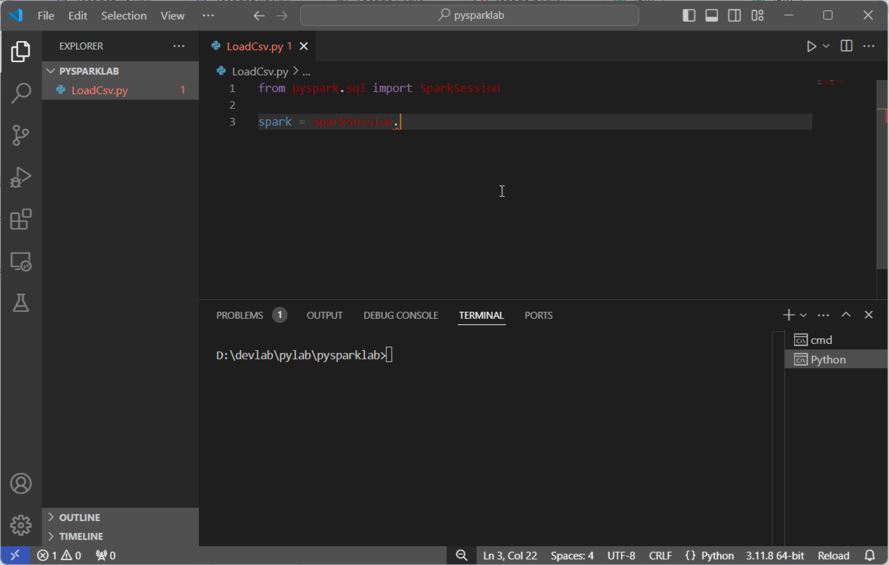This screenshot has height=565, width=889.
Task: Open the Selection menu
Action: click(x=123, y=15)
